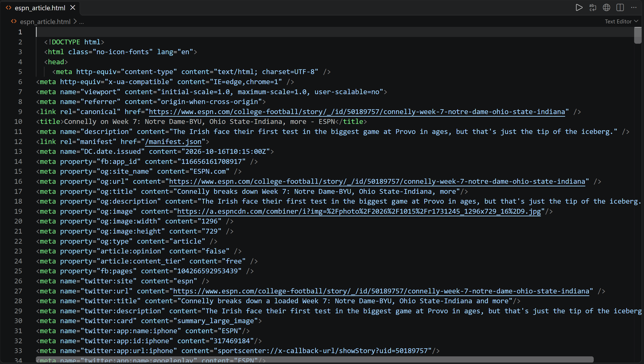This screenshot has width=644, height=364.
Task: Run the file with the play icon
Action: (x=579, y=7)
